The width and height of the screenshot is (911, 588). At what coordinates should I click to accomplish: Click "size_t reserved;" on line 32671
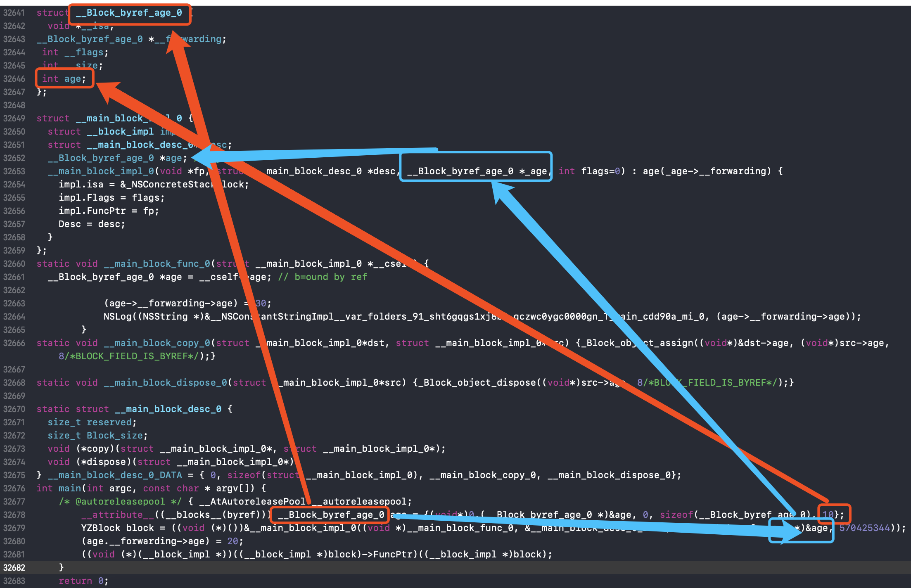click(x=92, y=422)
